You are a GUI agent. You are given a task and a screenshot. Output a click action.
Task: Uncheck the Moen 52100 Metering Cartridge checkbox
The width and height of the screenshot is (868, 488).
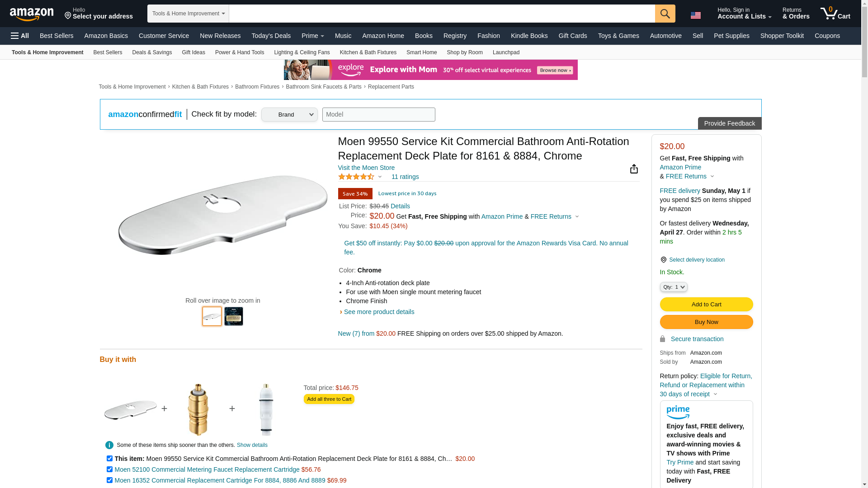click(x=109, y=469)
